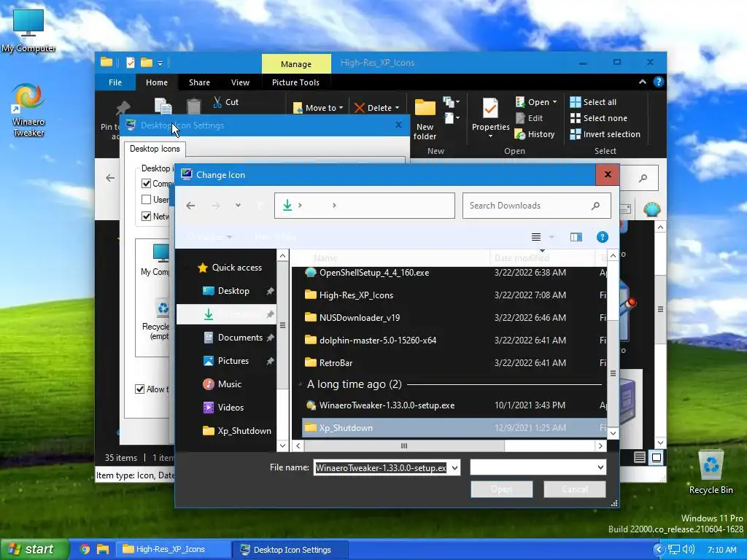
Task: Close the Change Icon dialog
Action: coord(608,175)
